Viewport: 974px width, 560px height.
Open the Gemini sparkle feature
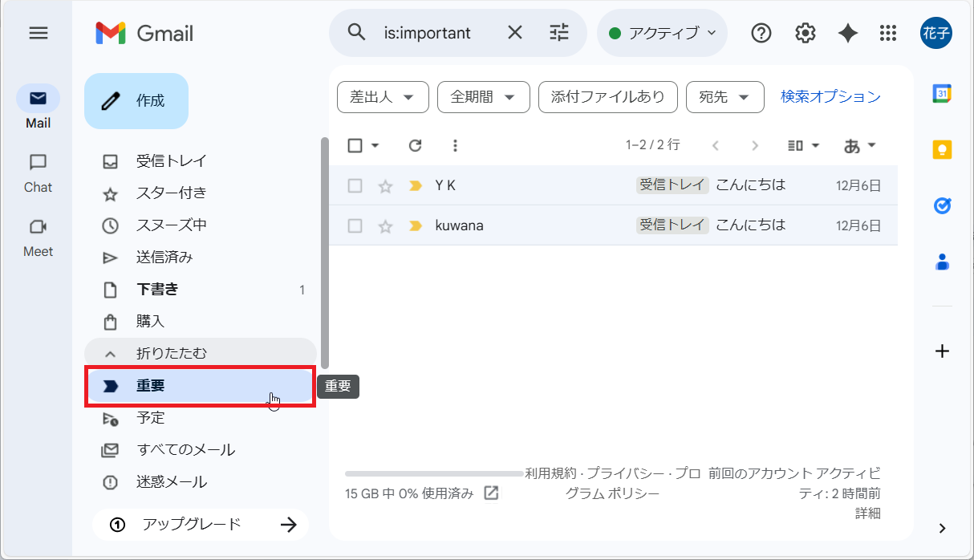coord(847,33)
